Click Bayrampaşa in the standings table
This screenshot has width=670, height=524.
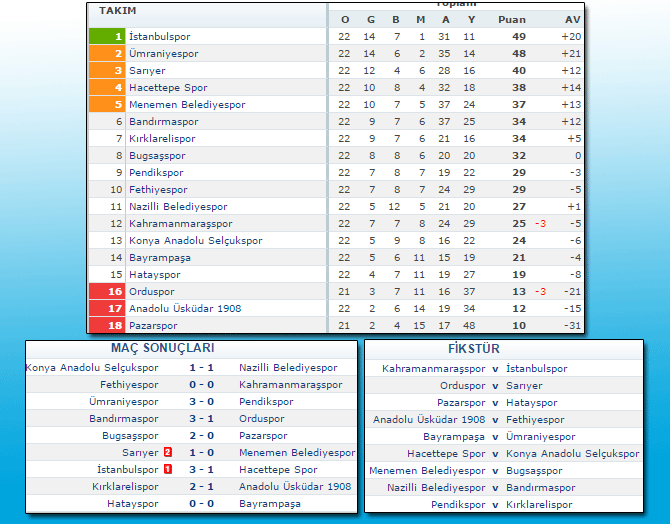(159, 257)
